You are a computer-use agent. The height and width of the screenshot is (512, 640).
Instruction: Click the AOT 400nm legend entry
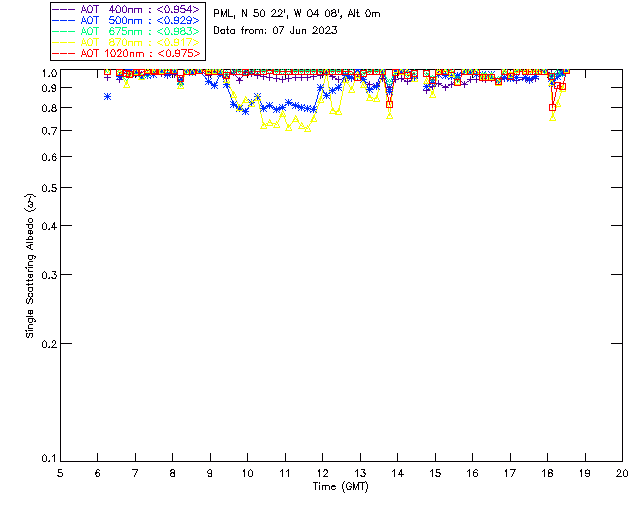(x=127, y=9)
